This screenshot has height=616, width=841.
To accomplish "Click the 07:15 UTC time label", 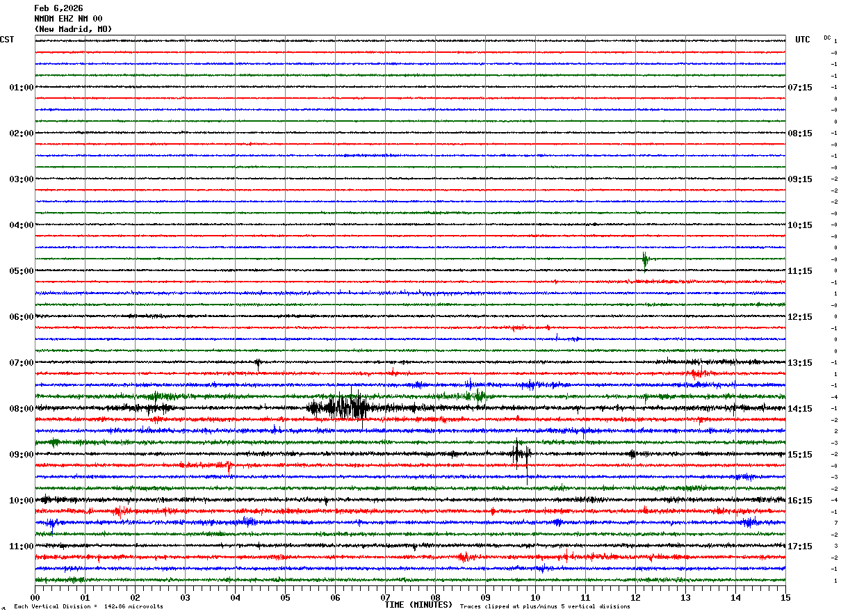I will pyautogui.click(x=800, y=88).
